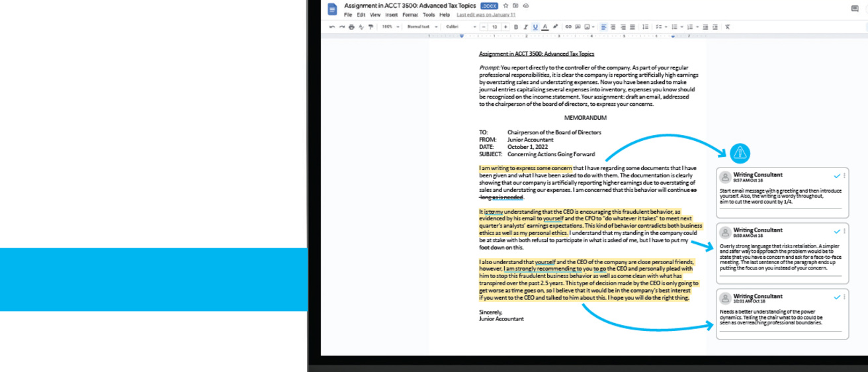Open the 100% zoom dropdown
868x372 pixels.
(390, 26)
